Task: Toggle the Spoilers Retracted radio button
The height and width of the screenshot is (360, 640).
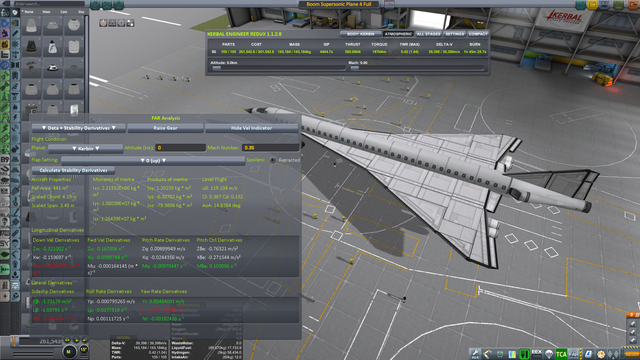Action: point(273,160)
